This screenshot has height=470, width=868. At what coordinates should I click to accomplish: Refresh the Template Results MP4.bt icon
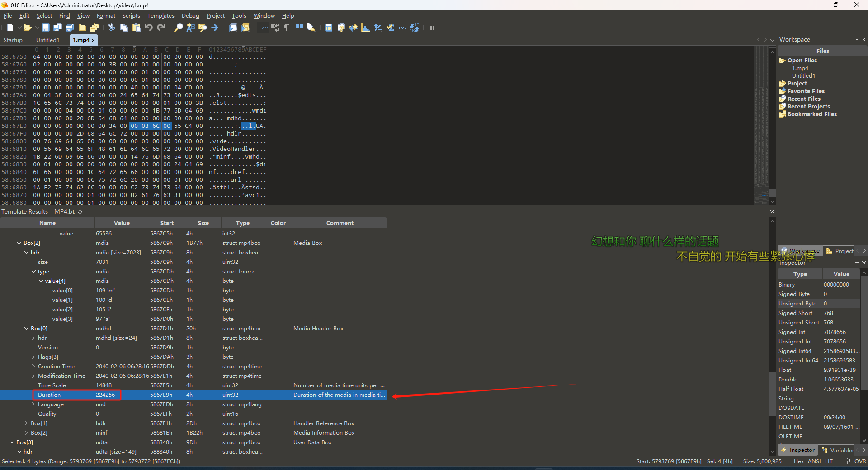coord(80,212)
